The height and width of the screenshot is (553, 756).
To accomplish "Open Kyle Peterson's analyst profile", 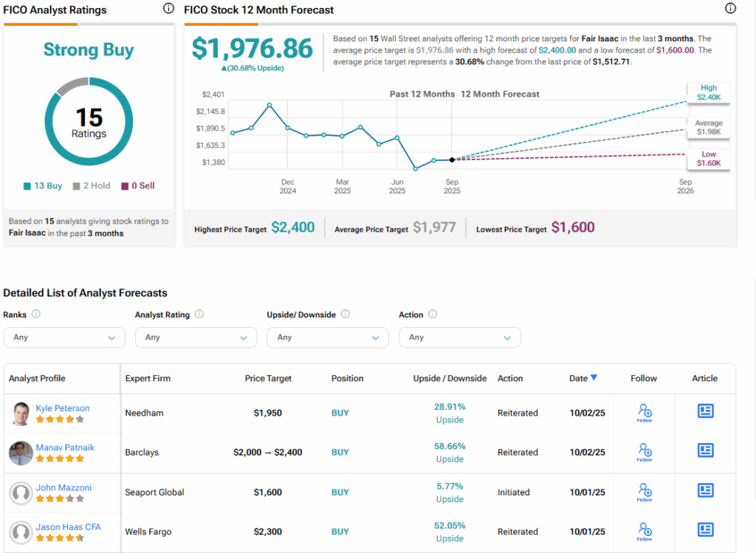I will click(63, 408).
